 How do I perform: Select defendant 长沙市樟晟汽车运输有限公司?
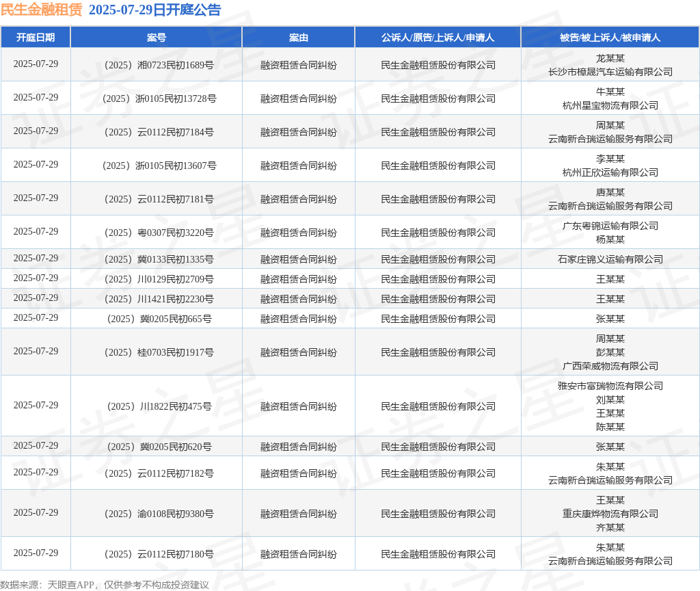pos(610,72)
